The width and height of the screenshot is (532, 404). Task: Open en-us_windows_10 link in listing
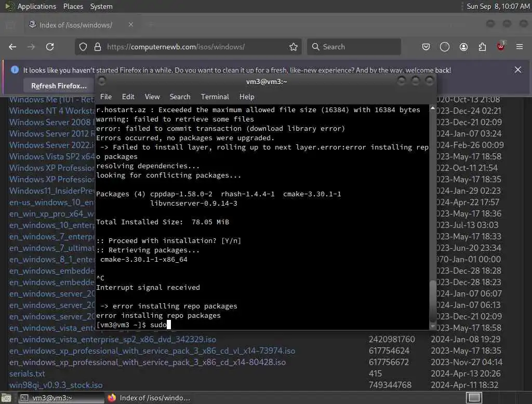(52, 202)
